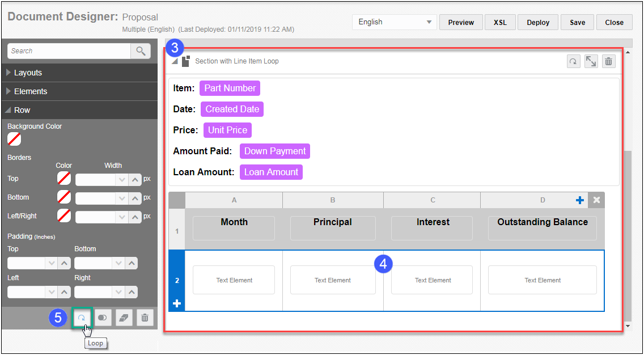Select the Loan Amount purple attribute tag
Viewport: 644px width, 355px height.
click(x=271, y=172)
